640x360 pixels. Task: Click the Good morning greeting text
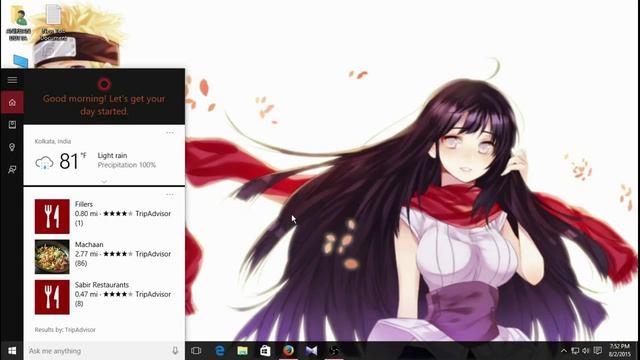(x=104, y=105)
